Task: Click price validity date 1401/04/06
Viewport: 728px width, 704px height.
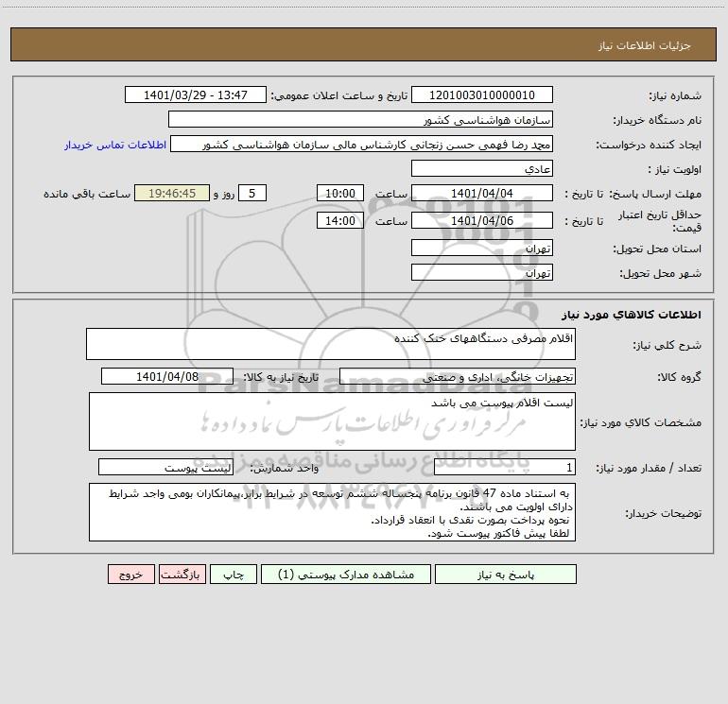Action: (482, 220)
